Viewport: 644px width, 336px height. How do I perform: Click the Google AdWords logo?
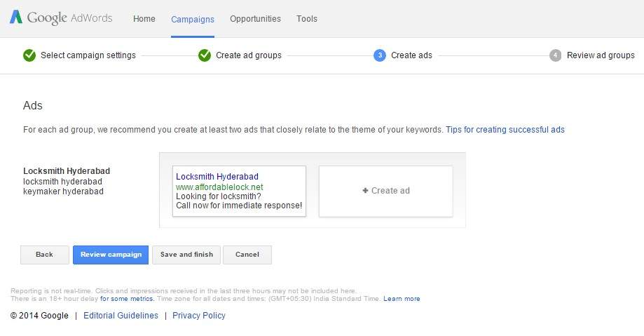(61, 18)
